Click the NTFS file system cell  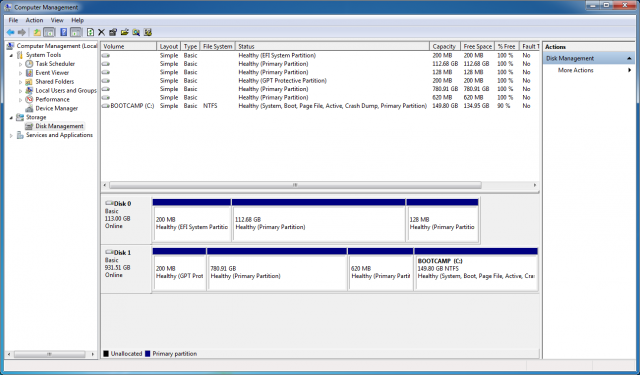(210, 106)
